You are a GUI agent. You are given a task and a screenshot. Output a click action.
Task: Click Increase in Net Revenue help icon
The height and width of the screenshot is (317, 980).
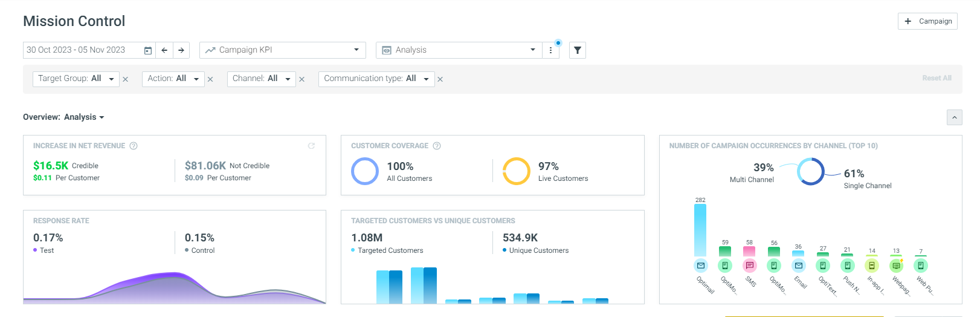click(134, 146)
